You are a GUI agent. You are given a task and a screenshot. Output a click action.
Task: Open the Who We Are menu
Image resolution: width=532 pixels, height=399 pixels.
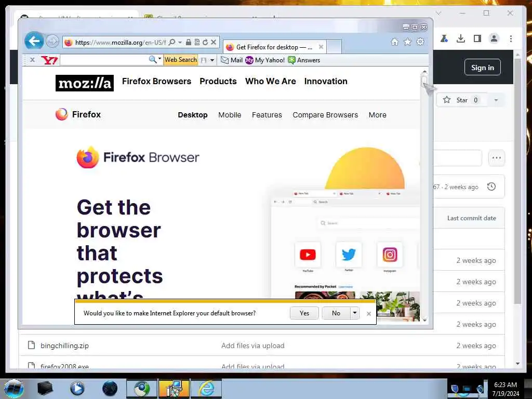270,82
